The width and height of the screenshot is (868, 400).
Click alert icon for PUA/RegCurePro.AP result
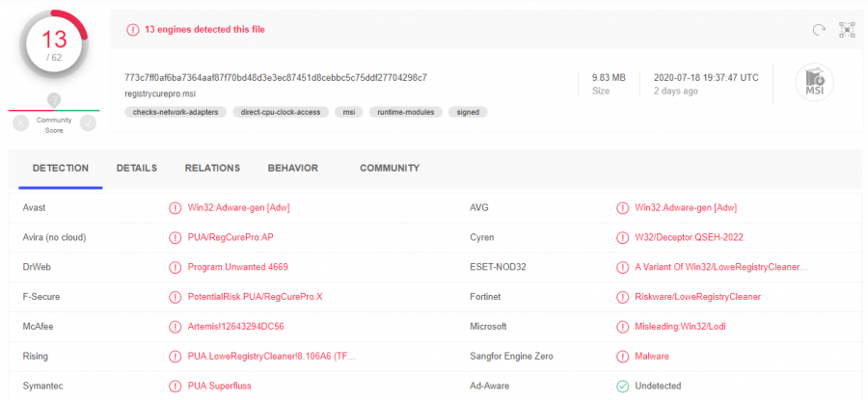coord(175,237)
